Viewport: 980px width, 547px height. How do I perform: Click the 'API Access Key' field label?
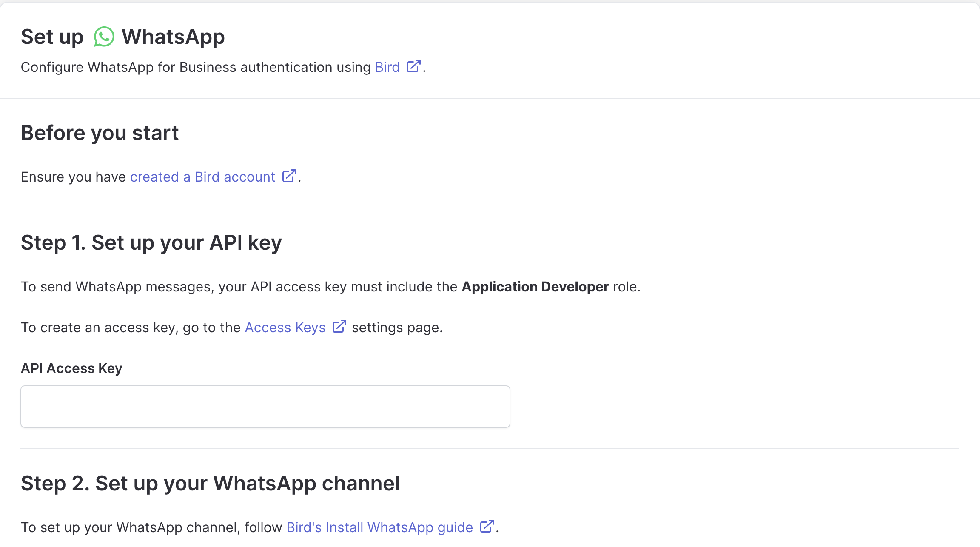click(x=71, y=368)
